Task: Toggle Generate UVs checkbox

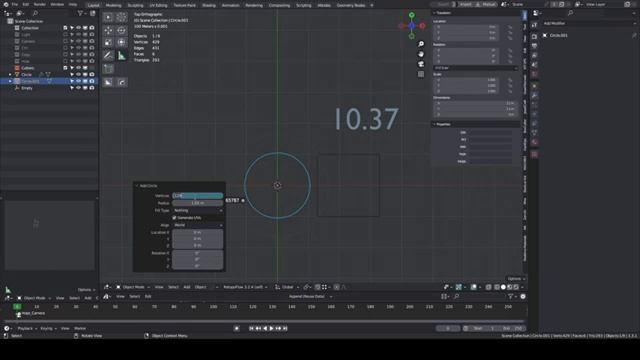Action: (175, 218)
